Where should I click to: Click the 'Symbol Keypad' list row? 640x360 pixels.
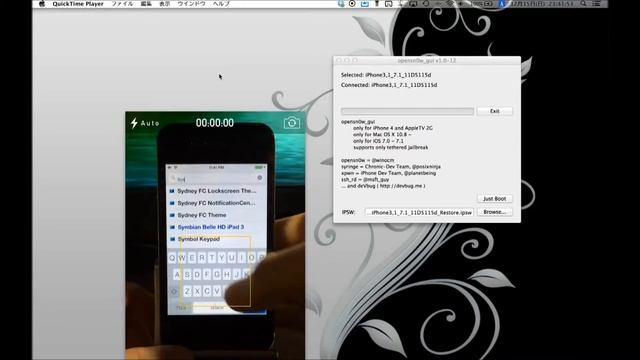pos(217,239)
